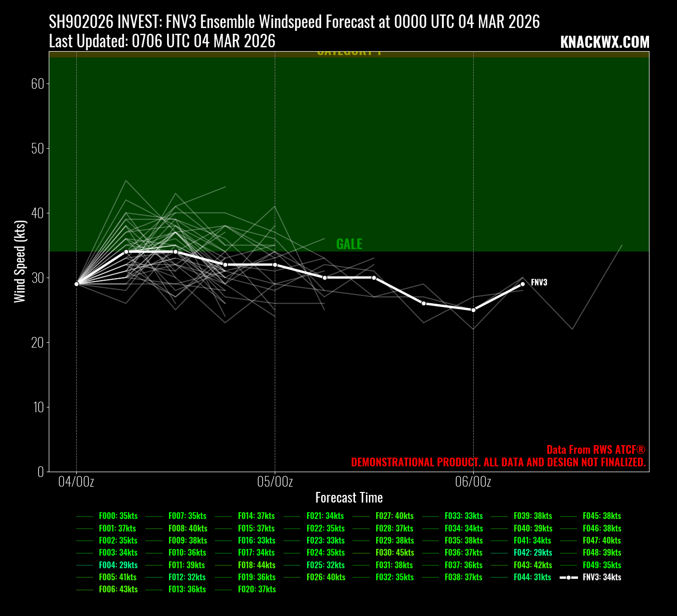Select the F030: 45kts legend entry

(x=395, y=553)
